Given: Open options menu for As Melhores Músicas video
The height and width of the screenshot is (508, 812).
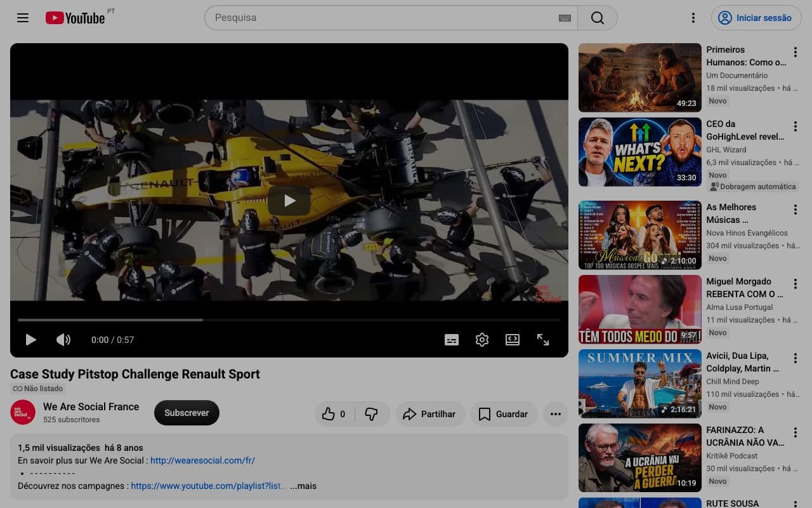Looking at the screenshot, I should (x=795, y=210).
